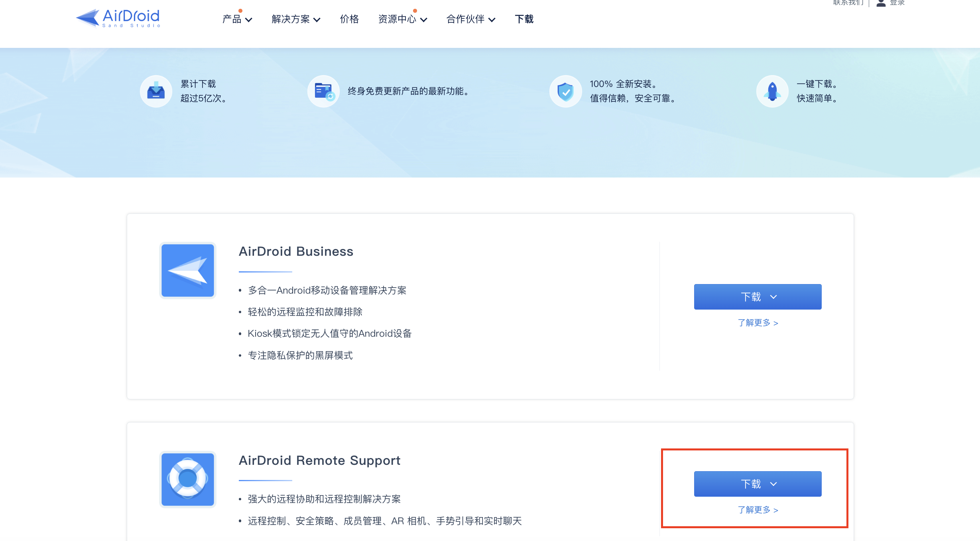Open the 价格 page from navigation
The height and width of the screenshot is (541, 980).
[349, 19]
